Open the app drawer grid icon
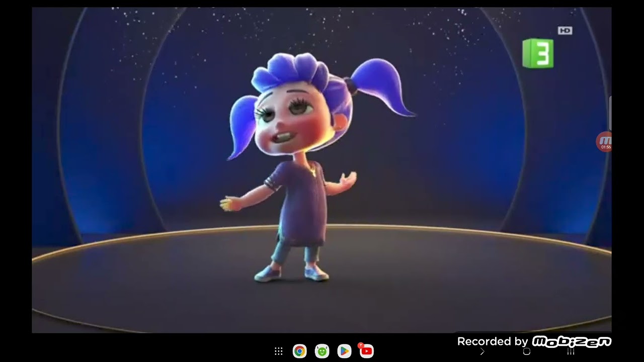Image resolution: width=644 pixels, height=362 pixels. point(278,351)
